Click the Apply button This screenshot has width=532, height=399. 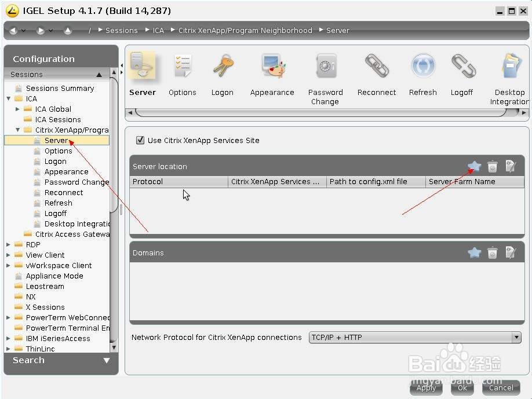(x=426, y=387)
